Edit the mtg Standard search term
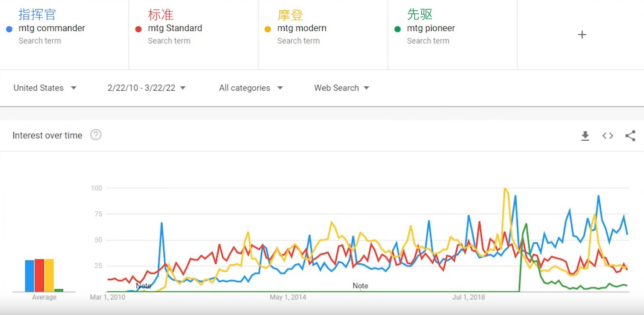Screen dimensions: 644x315 coord(175,28)
